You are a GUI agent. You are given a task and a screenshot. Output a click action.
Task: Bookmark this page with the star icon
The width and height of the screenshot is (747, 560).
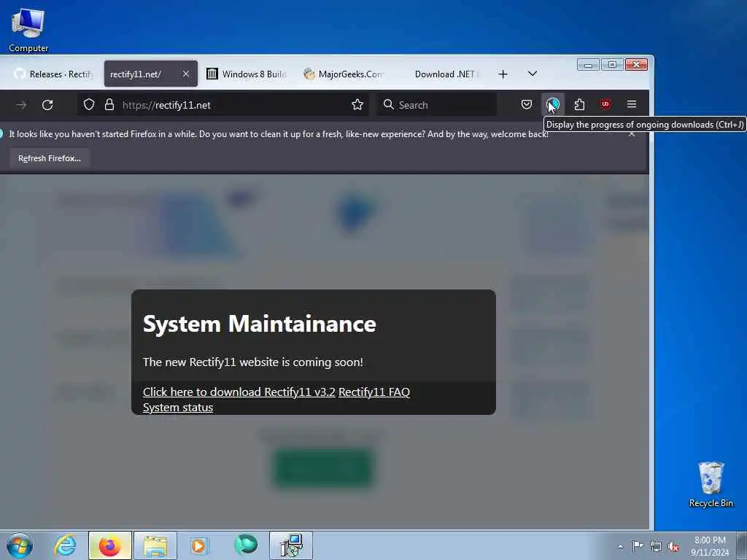357,105
